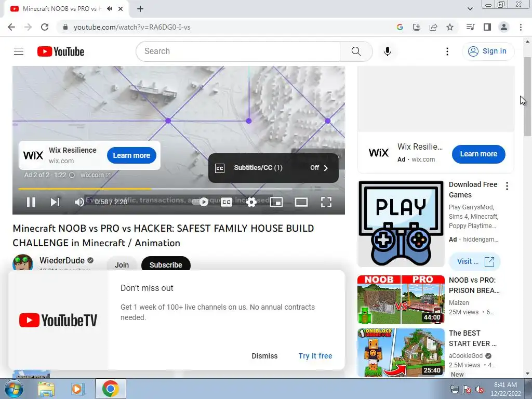Click the address bar URL
Screen dimensions: 532x399
132,27
